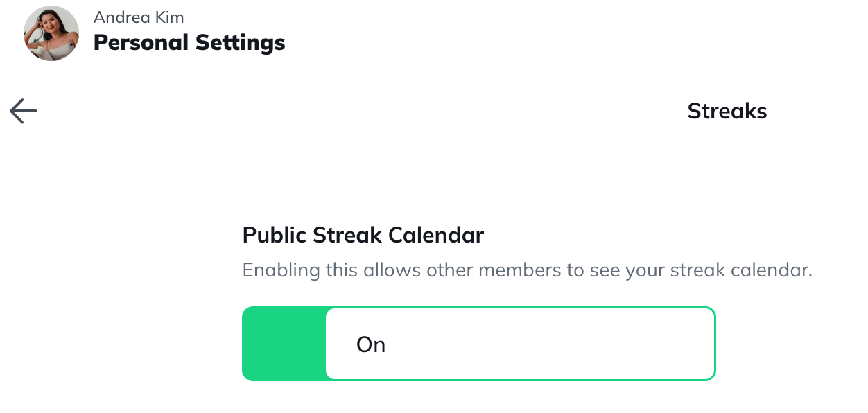Click the streak calendar description text
The height and width of the screenshot is (413, 868).
pos(527,270)
